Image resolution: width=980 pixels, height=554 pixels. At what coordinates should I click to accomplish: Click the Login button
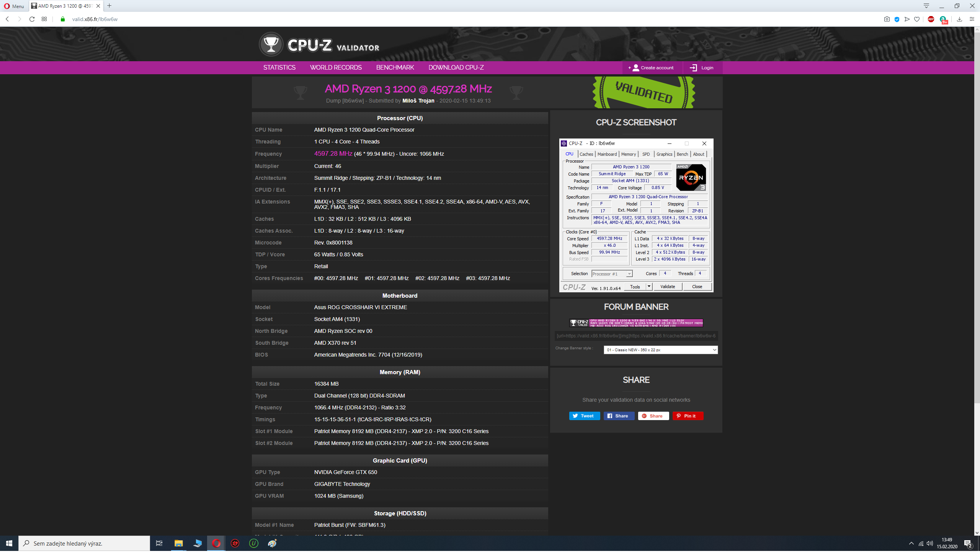(x=702, y=68)
